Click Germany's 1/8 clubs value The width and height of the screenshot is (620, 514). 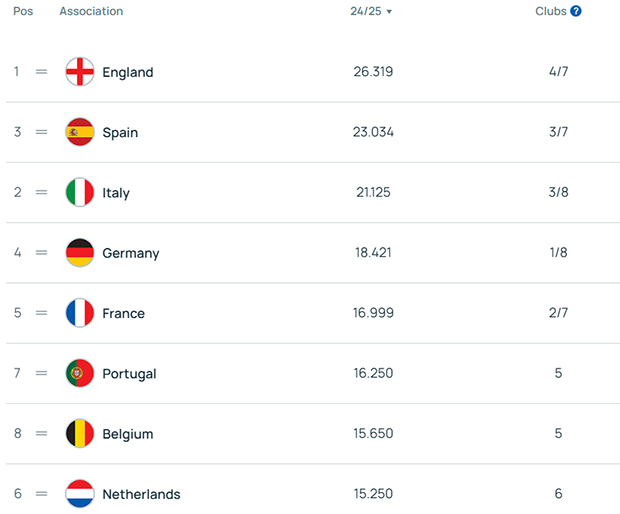tap(558, 253)
